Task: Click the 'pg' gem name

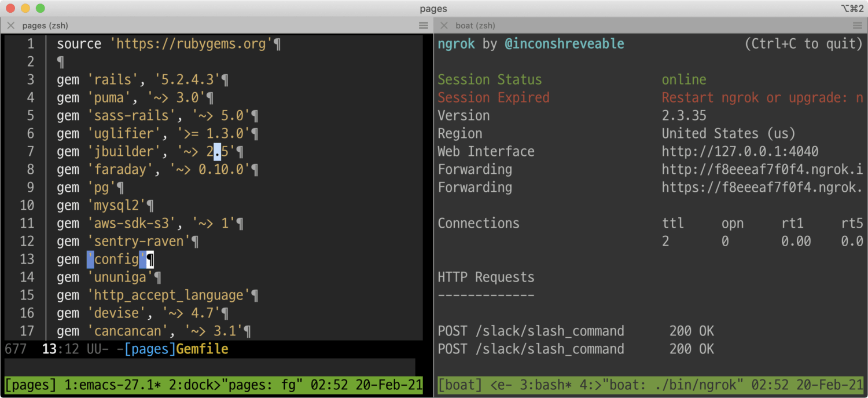Action: 102,188
